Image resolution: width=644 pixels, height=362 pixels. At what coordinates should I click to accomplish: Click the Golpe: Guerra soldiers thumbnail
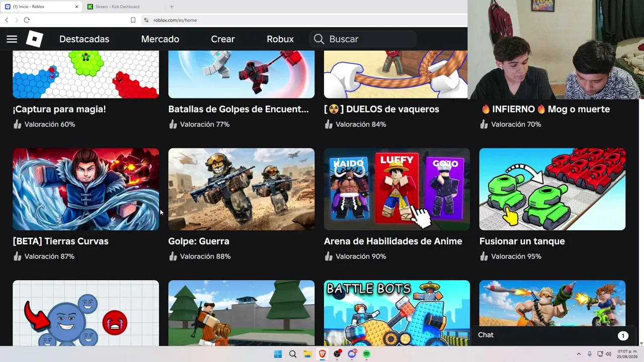242,189
